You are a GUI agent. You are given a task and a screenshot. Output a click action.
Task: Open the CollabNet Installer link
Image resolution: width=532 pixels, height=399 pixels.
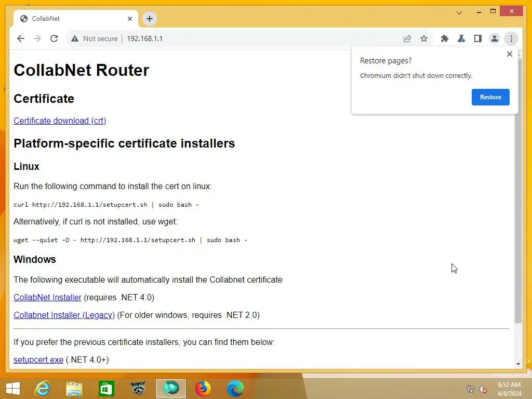click(47, 297)
